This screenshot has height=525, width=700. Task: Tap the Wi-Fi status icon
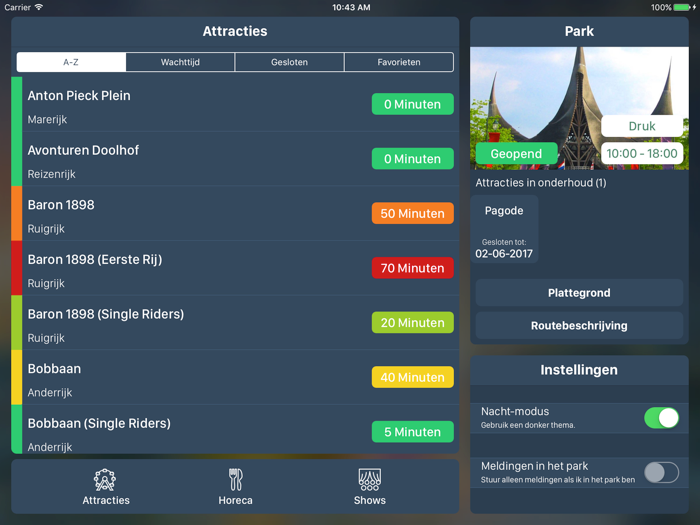pyautogui.click(x=39, y=7)
